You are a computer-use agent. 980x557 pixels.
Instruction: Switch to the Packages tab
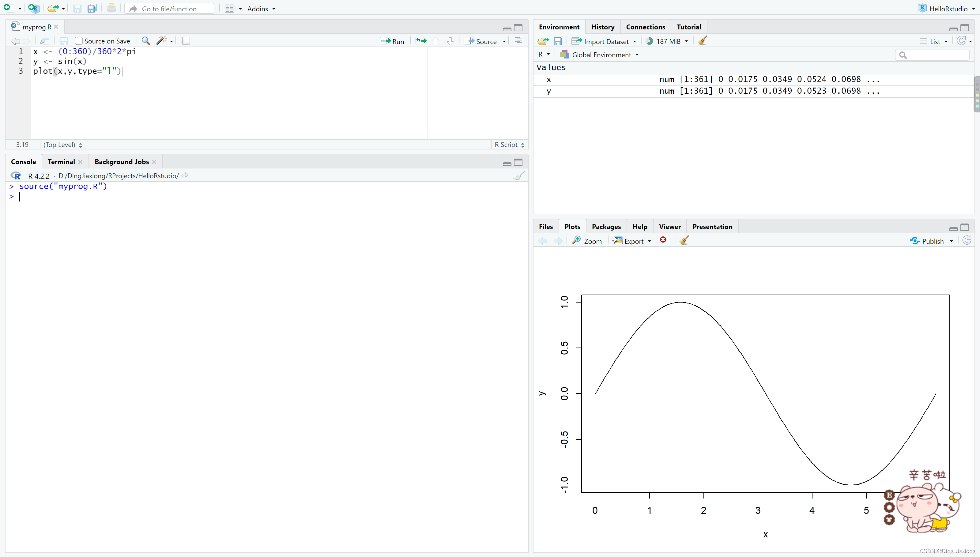(x=606, y=227)
